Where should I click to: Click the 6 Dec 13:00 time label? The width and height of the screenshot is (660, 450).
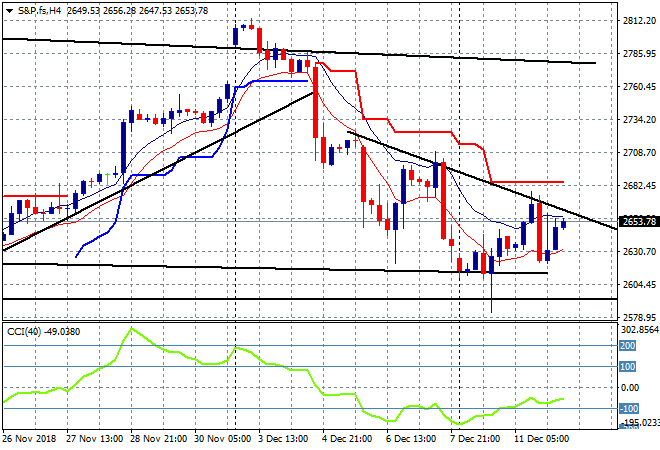pos(411,439)
